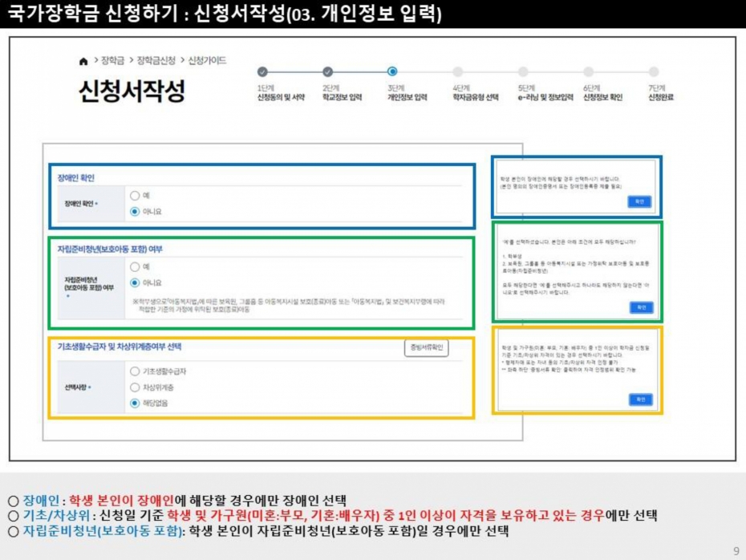The width and height of the screenshot is (746, 560).
Task: Choose the 차상위계층 option
Action: point(135,387)
